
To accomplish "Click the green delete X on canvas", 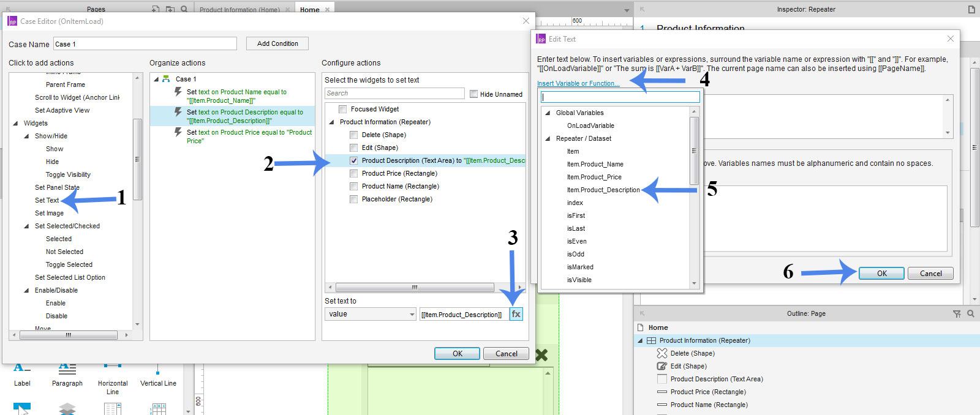I will click(x=541, y=355).
